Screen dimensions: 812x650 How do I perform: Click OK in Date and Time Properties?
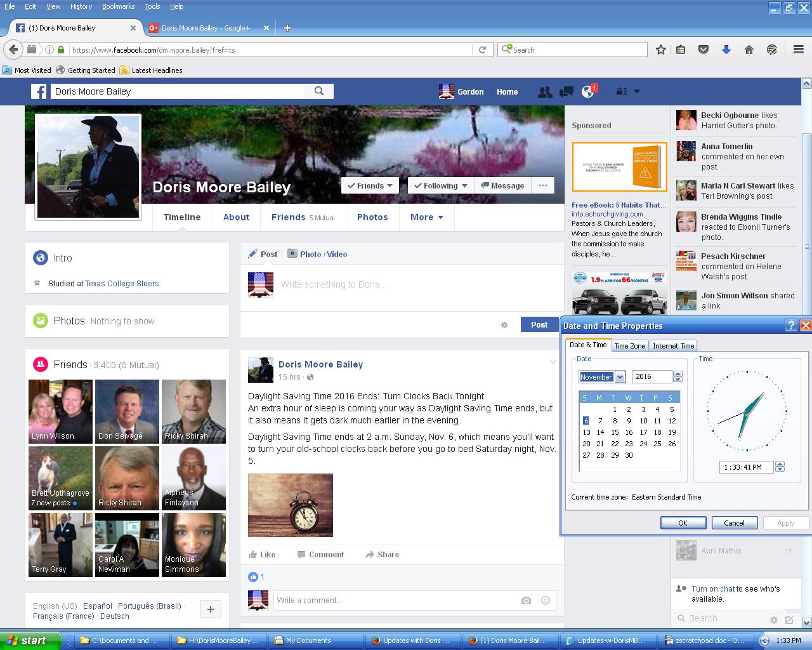point(683,523)
